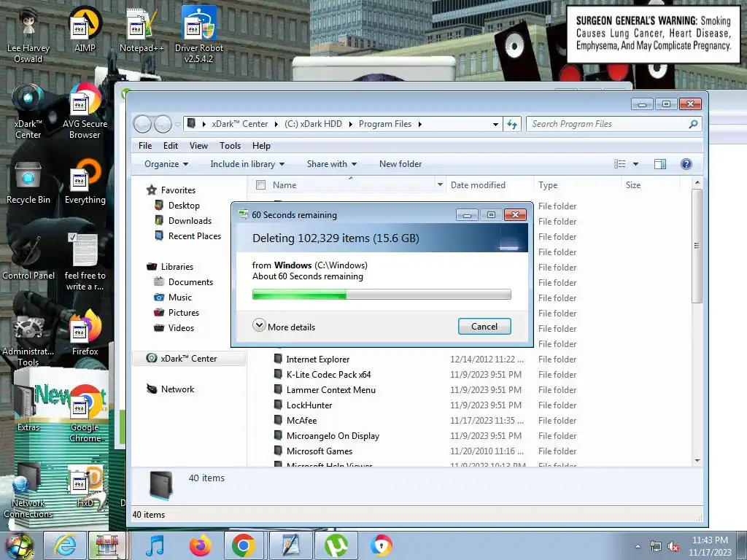Image resolution: width=747 pixels, height=560 pixels.
Task: Open the Share with dropdown
Action: pyautogui.click(x=332, y=164)
